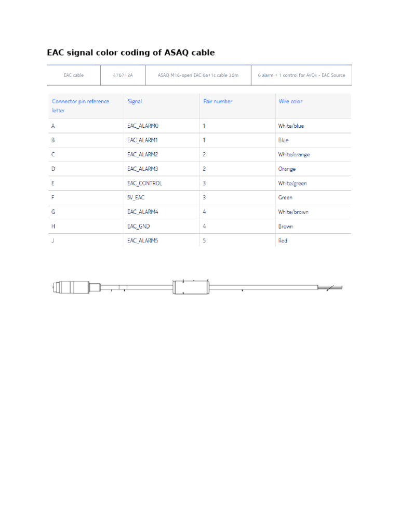399x532 pixels.
Task: Select the 5V_EAC signal cell
Action: coord(136,197)
